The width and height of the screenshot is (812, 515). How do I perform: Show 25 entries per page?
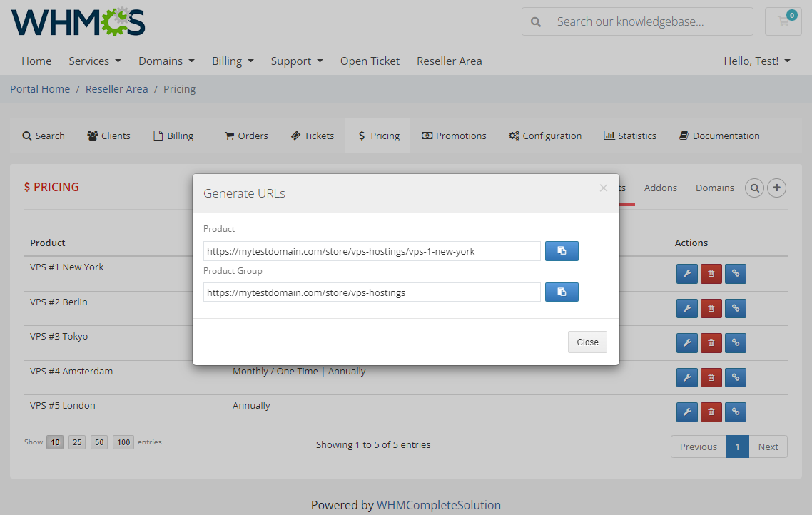pyautogui.click(x=76, y=442)
